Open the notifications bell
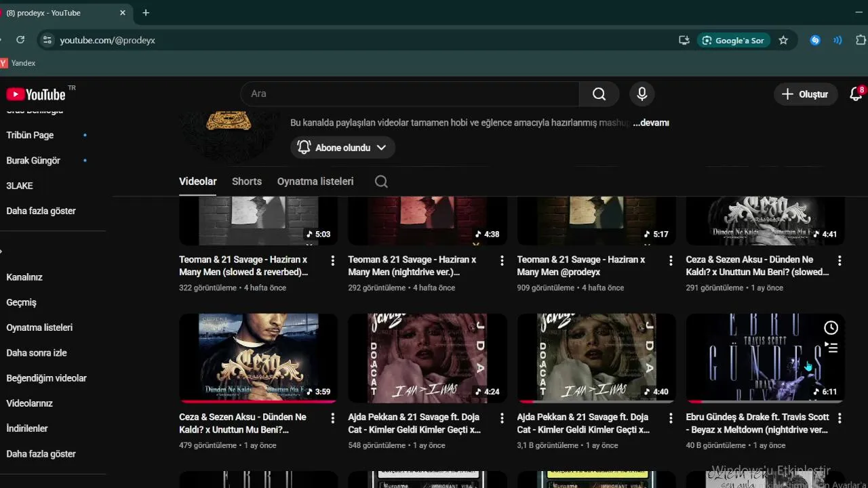The image size is (868, 488). 856,94
